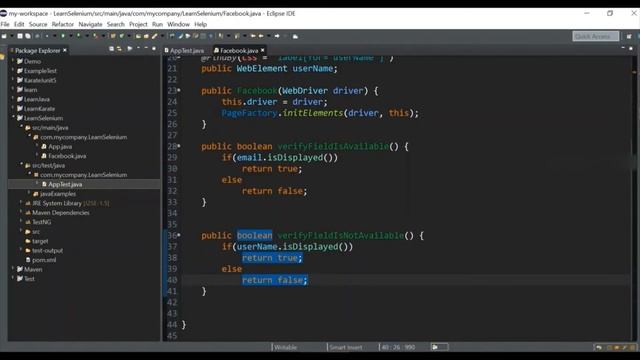Expand the ExampleTest project node
Screen dimensions: 640x360
pyautogui.click(x=13, y=70)
